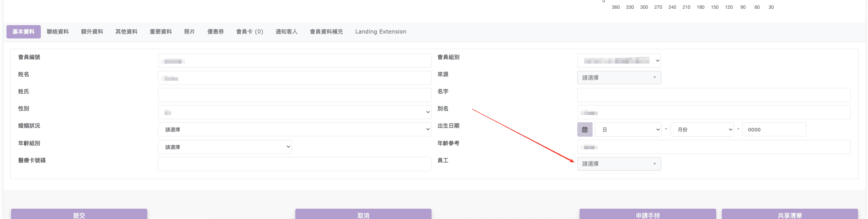This screenshot has height=219, width=868.
Task: Click the 醫療卡號碼 input field
Action: pos(294,164)
